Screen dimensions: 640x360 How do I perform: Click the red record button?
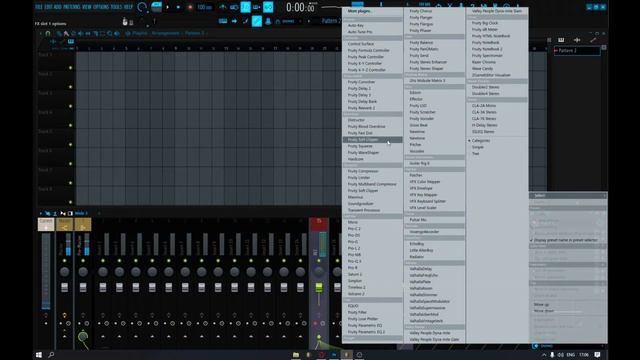(x=190, y=7)
